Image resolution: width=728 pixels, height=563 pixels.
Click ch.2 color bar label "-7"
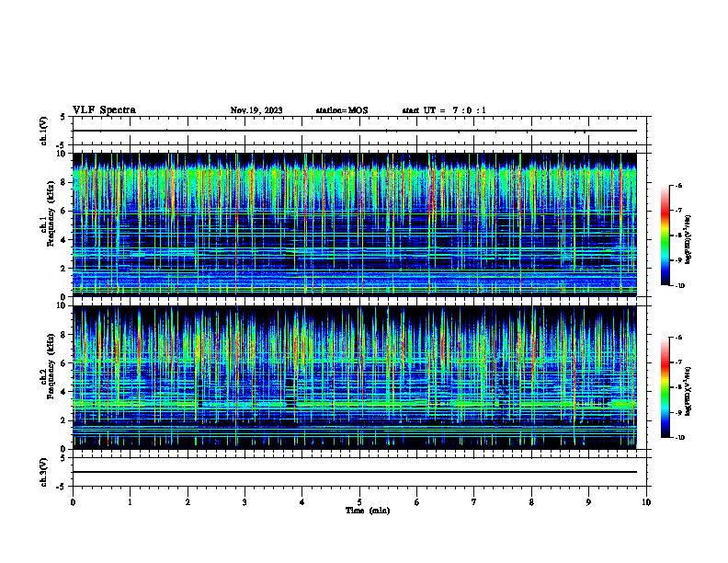point(678,362)
